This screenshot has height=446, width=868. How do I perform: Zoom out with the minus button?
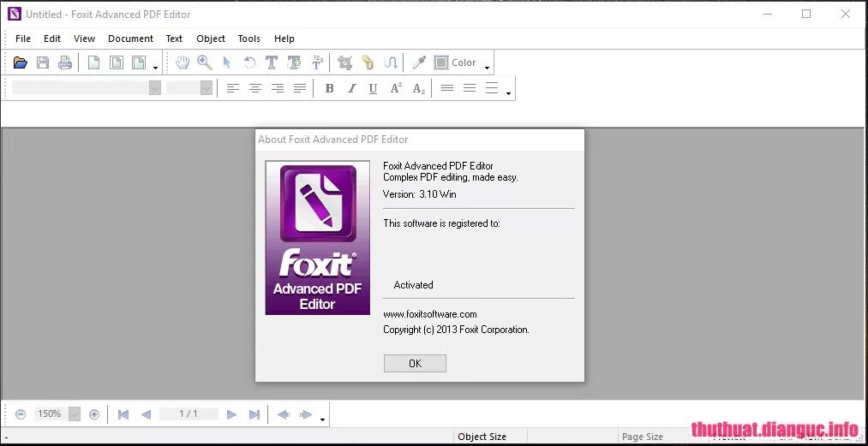21,414
